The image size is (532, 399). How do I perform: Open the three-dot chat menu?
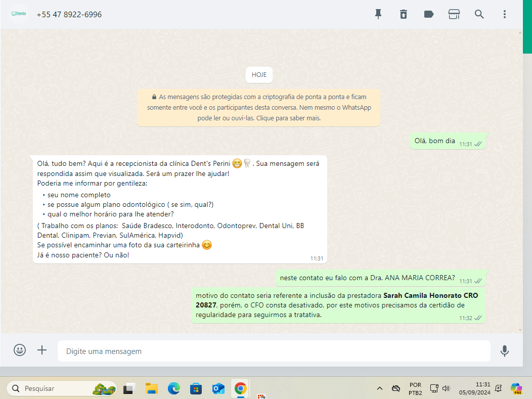(505, 14)
